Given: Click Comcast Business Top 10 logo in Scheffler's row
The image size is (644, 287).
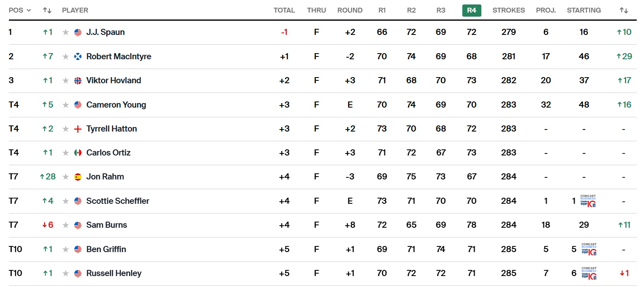Looking at the screenshot, I should coord(588,201).
